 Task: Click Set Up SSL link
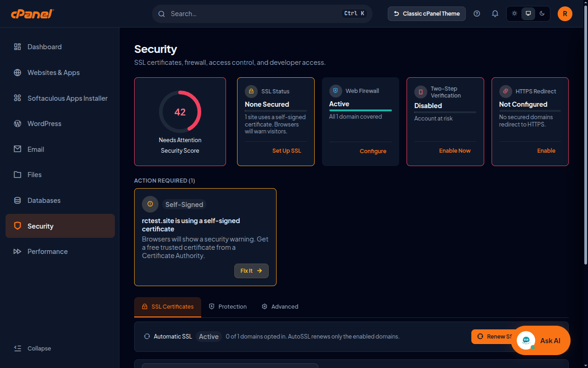pyautogui.click(x=287, y=151)
